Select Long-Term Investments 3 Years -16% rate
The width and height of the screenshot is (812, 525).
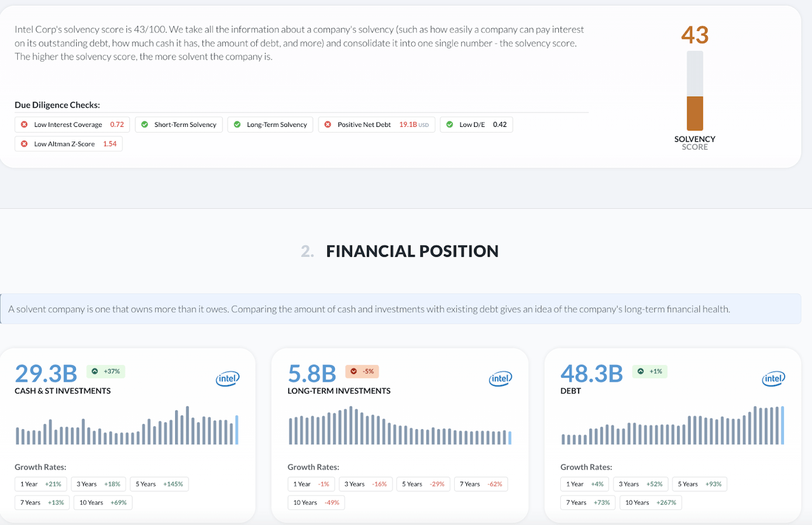tap(366, 484)
